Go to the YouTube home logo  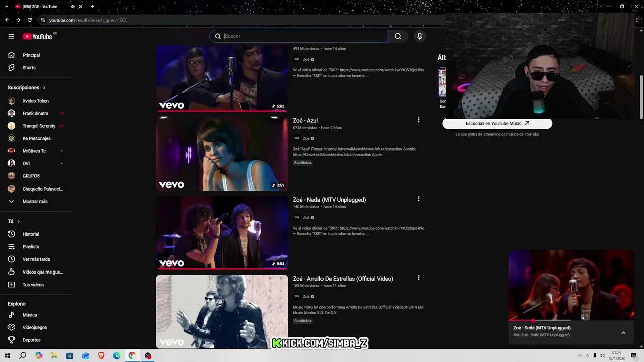point(37,36)
